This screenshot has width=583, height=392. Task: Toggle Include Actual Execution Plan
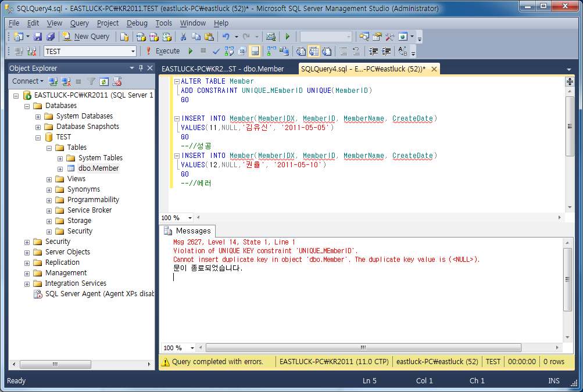271,51
